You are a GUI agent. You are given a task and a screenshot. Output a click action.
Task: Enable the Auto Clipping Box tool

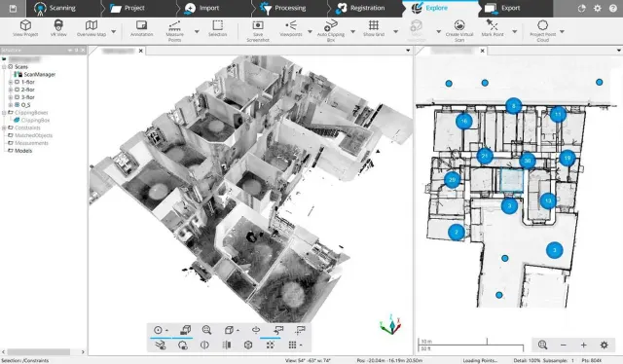coord(331,31)
